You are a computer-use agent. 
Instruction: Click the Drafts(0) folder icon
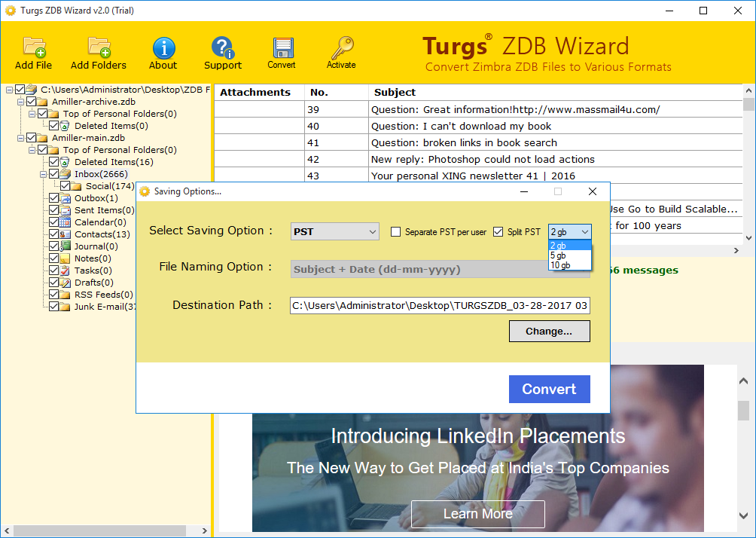[65, 283]
